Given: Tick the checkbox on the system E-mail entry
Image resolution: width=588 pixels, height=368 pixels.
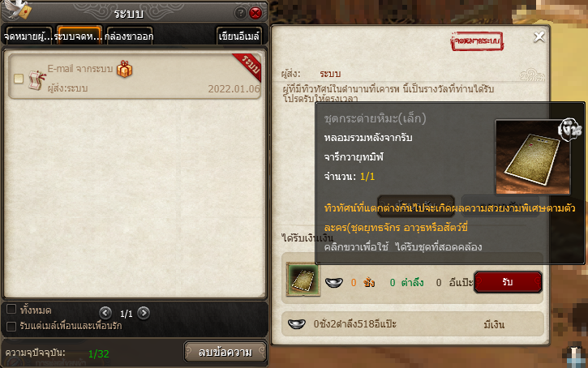Looking at the screenshot, I should 19,79.
